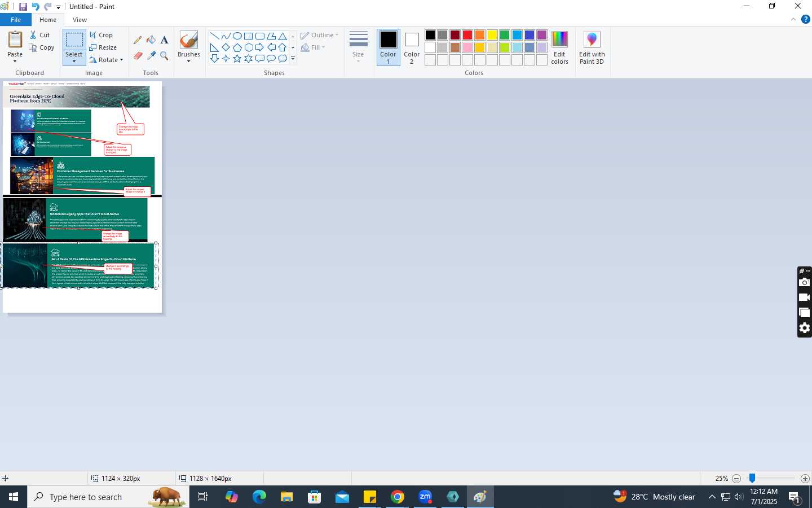
Task: Switch to the View tab
Action: [80, 20]
